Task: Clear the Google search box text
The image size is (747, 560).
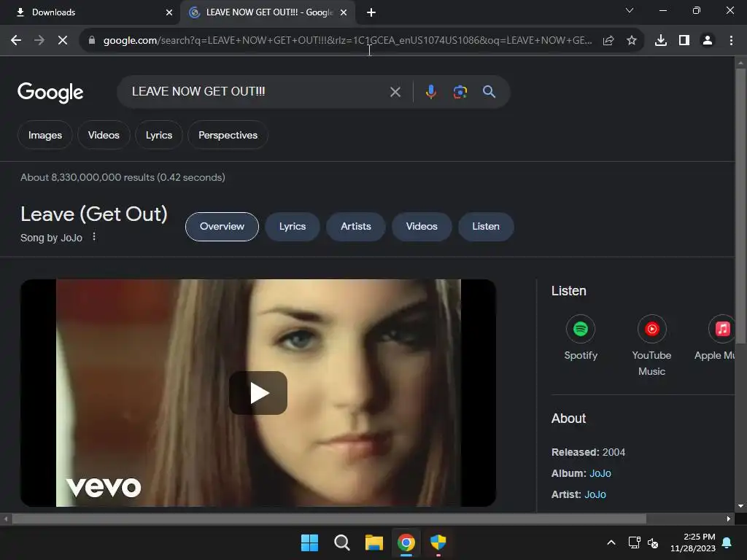Action: 395,92
